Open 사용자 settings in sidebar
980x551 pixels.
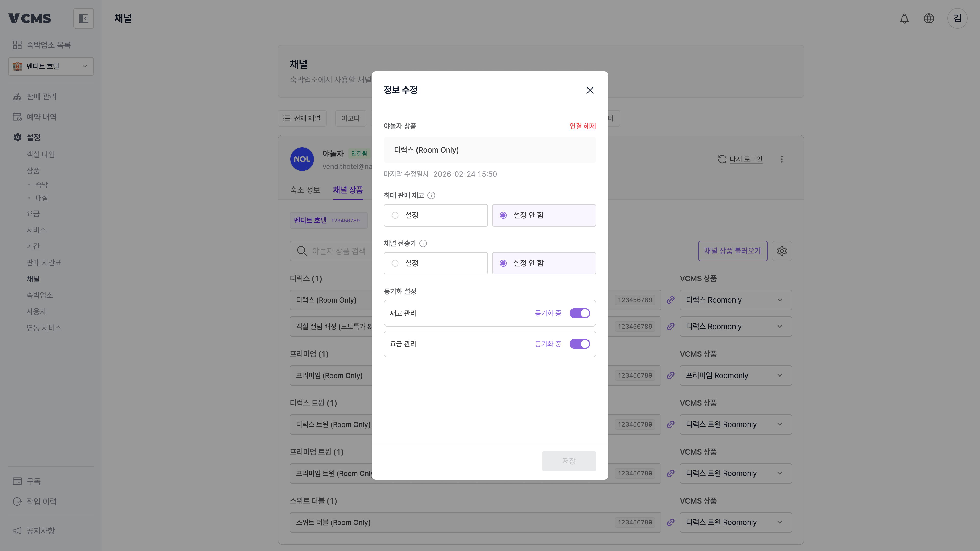point(36,311)
